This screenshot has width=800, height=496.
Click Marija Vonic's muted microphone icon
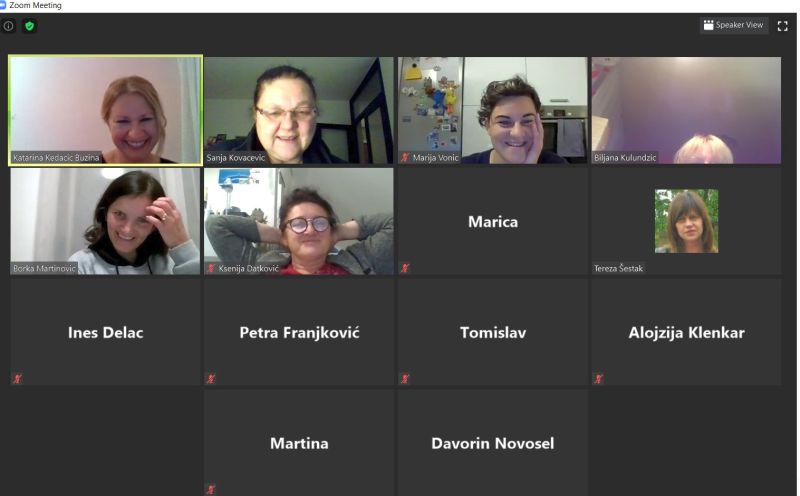pyautogui.click(x=405, y=158)
